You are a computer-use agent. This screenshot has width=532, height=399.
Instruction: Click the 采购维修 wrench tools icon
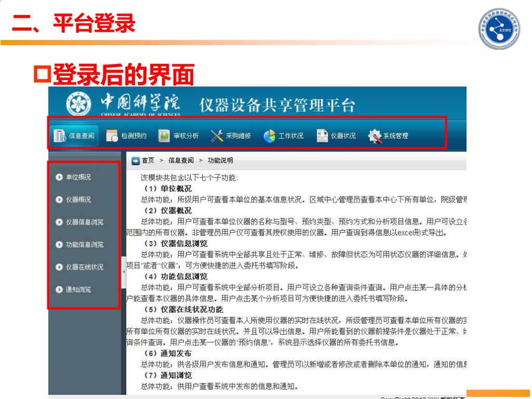pos(217,136)
